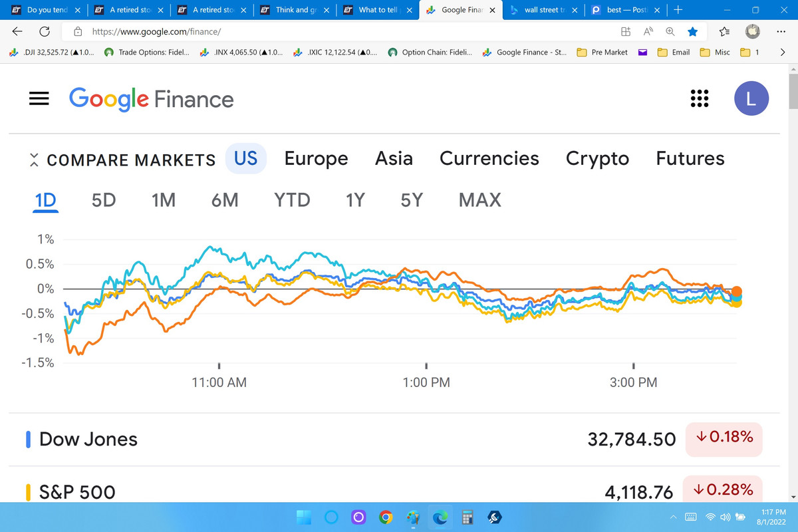Image resolution: width=798 pixels, height=532 pixels.
Task: Open the Paint app in the taskbar
Action: [413, 517]
